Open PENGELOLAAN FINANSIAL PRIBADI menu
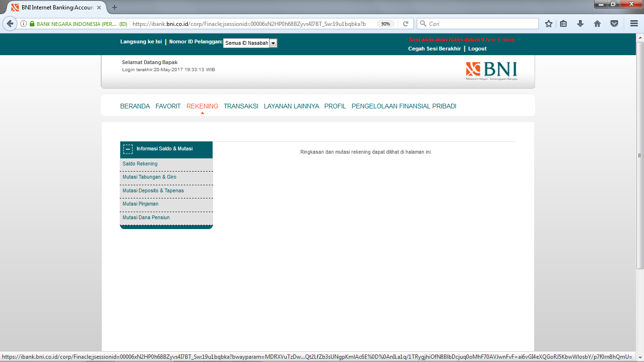Image resolution: width=644 pixels, height=362 pixels. coord(404,106)
